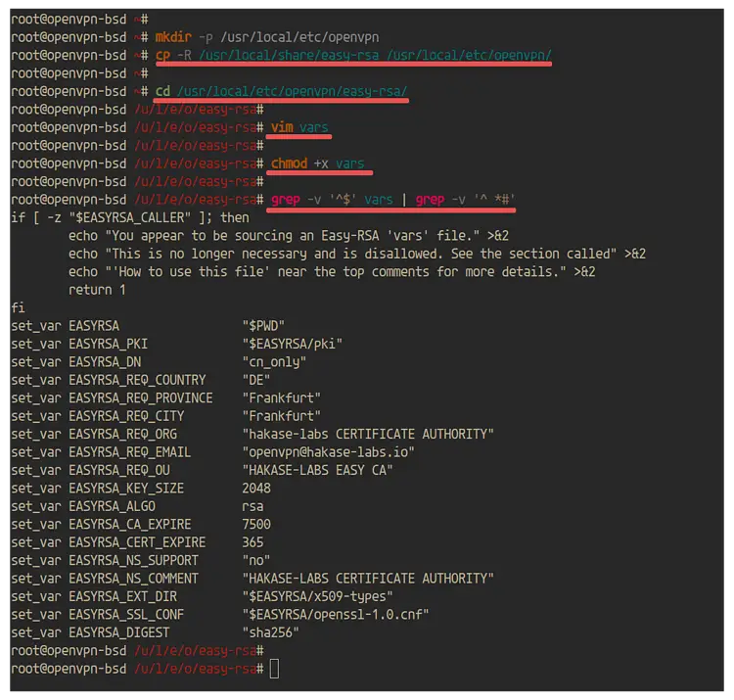Click the EASYRSA_DN "cn_only" value
The width and height of the screenshot is (734, 700).
click(x=274, y=362)
